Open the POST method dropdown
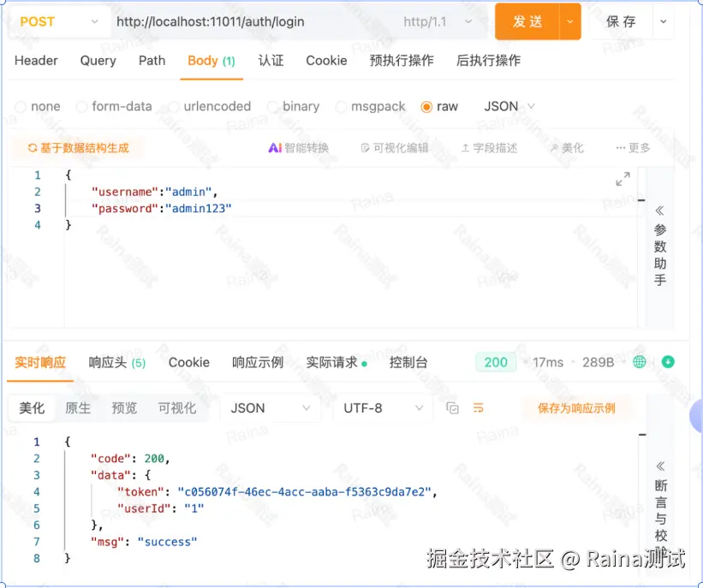Image resolution: width=703 pixels, height=588 pixels. [59, 21]
